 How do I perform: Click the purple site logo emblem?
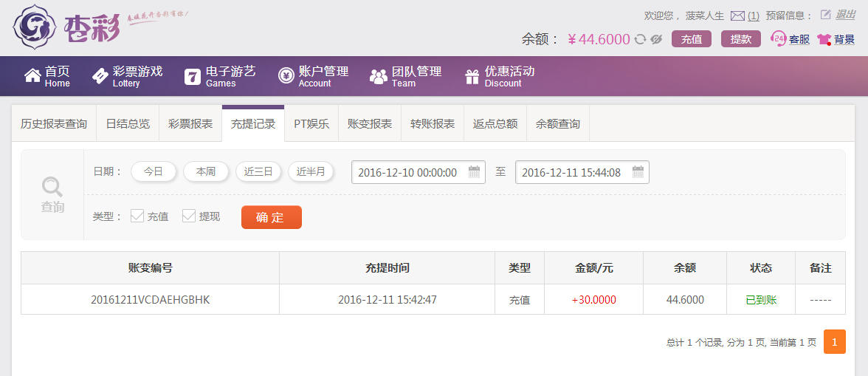tap(35, 27)
